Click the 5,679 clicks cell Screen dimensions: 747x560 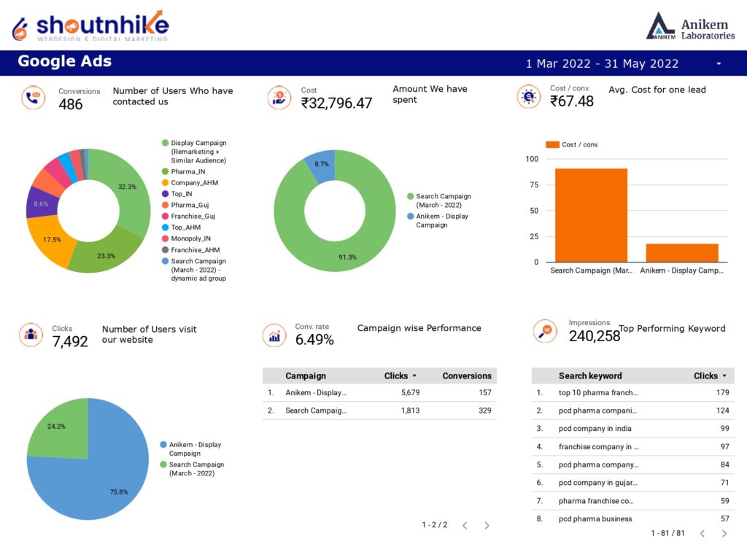[410, 393]
